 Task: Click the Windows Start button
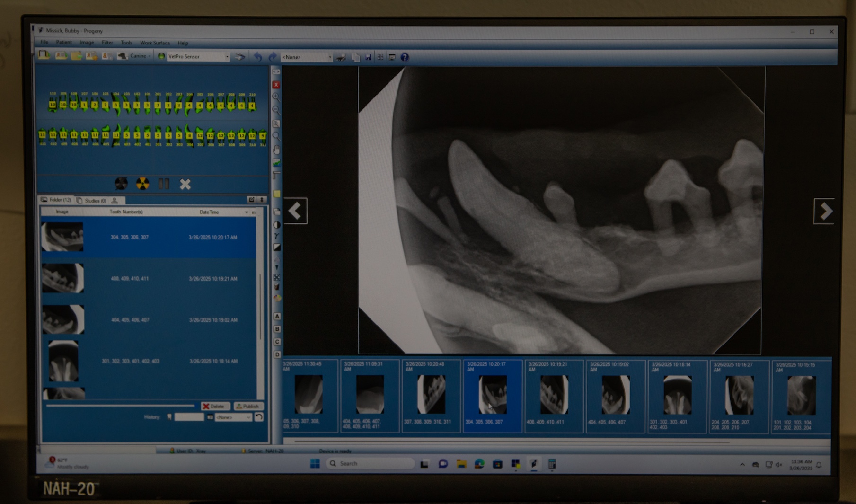tap(315, 463)
